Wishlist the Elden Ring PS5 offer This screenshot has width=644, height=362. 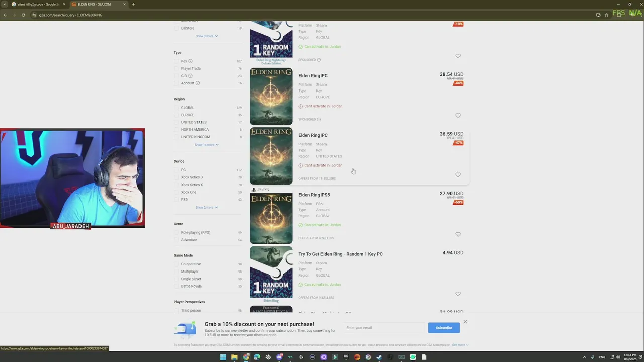point(458,234)
